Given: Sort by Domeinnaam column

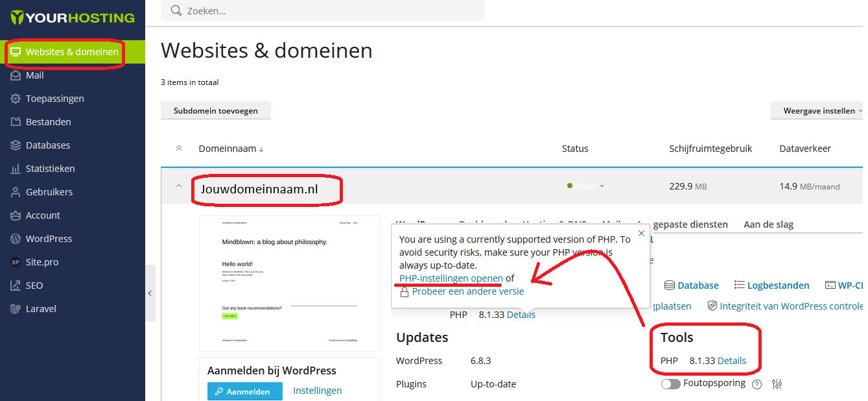Looking at the screenshot, I should pyautogui.click(x=231, y=149).
